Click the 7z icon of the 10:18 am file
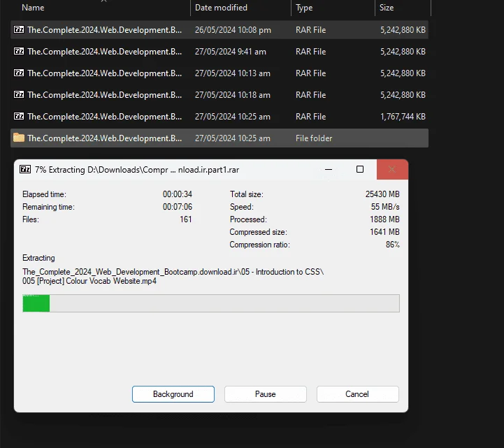 coord(19,94)
